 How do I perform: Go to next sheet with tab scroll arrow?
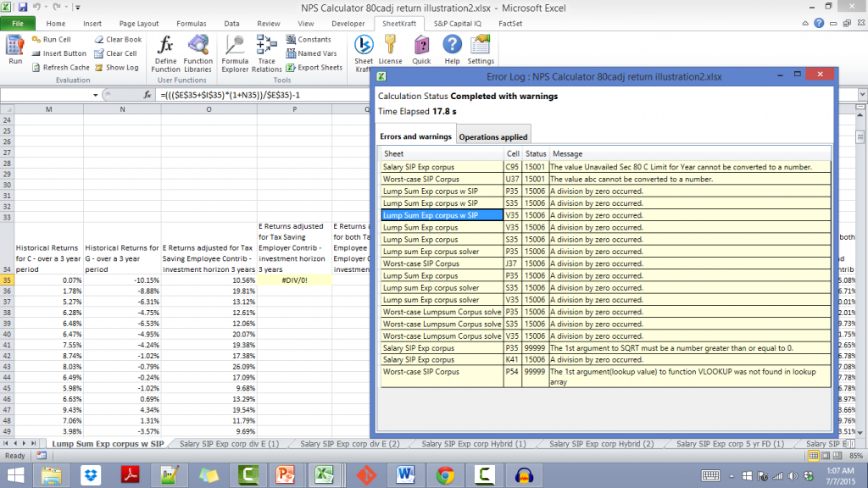(x=25, y=443)
